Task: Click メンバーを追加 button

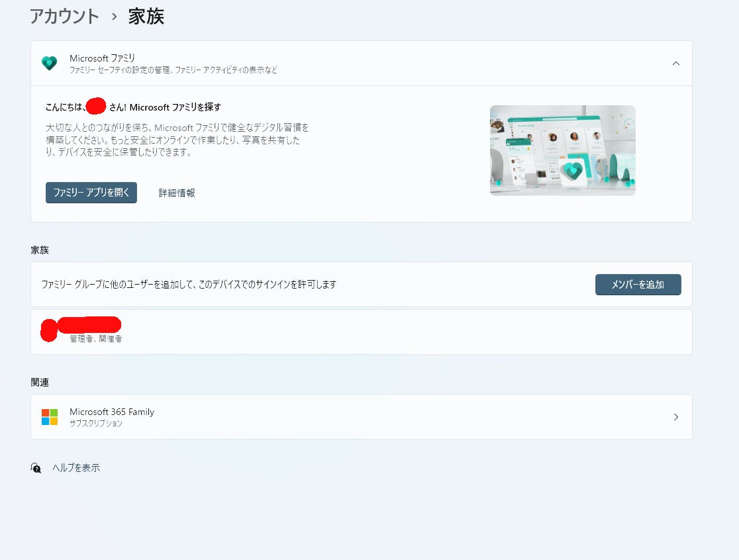Action: pos(638,285)
